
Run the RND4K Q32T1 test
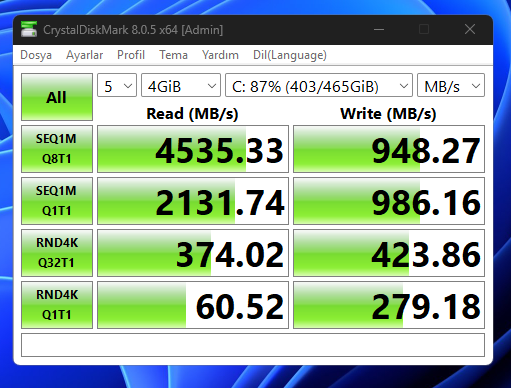[x=57, y=253]
